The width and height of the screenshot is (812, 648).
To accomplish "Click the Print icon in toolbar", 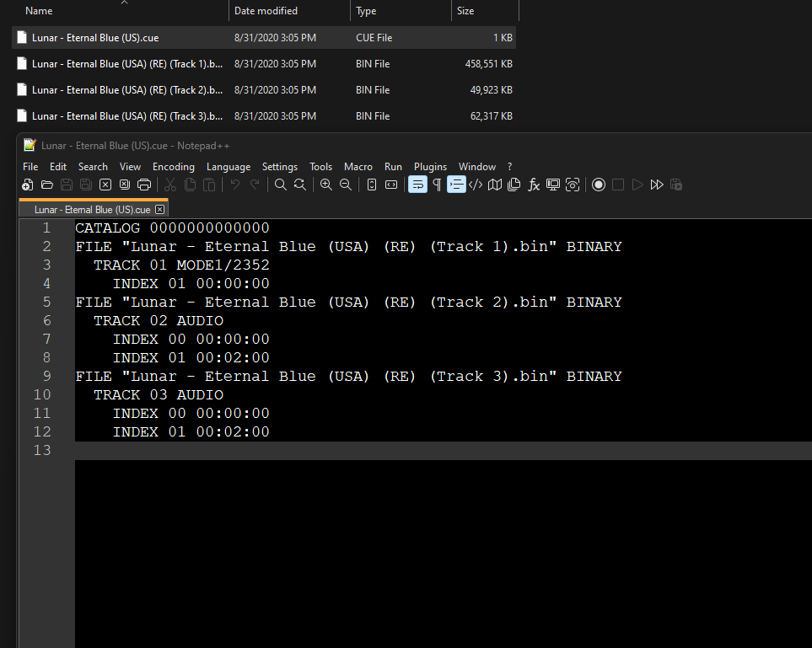I will tap(144, 185).
